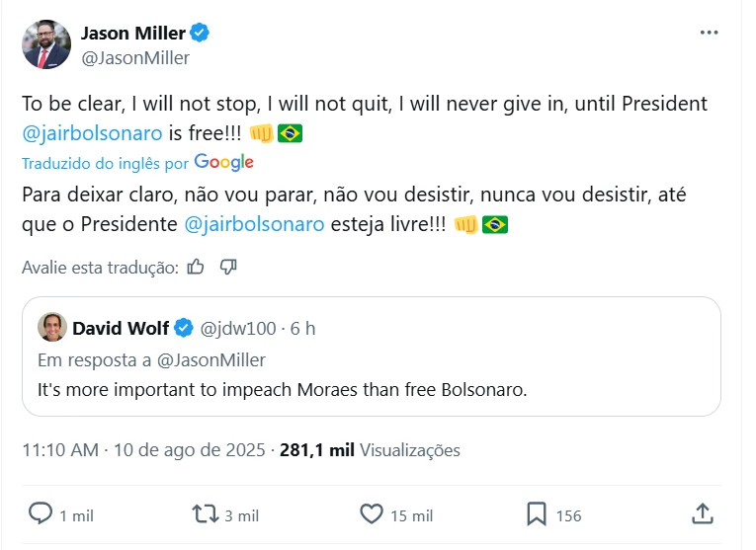This screenshot has height=550, width=756.
Task: Click @jairbolsonaro mention in original English text
Action: (91, 132)
